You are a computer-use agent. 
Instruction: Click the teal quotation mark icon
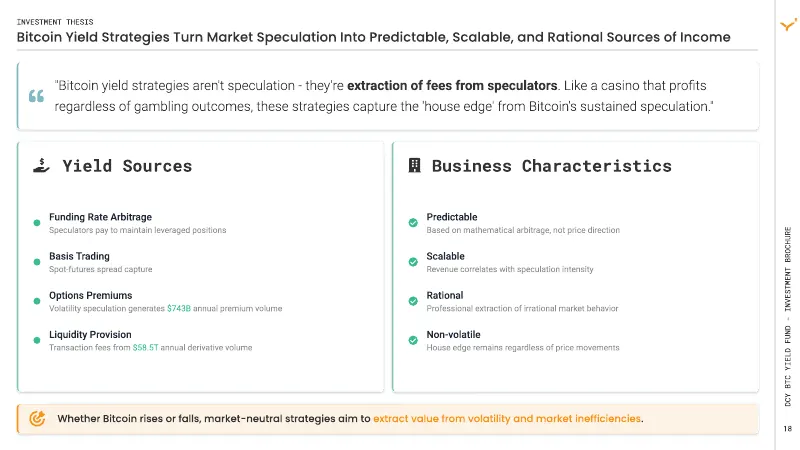(x=36, y=95)
